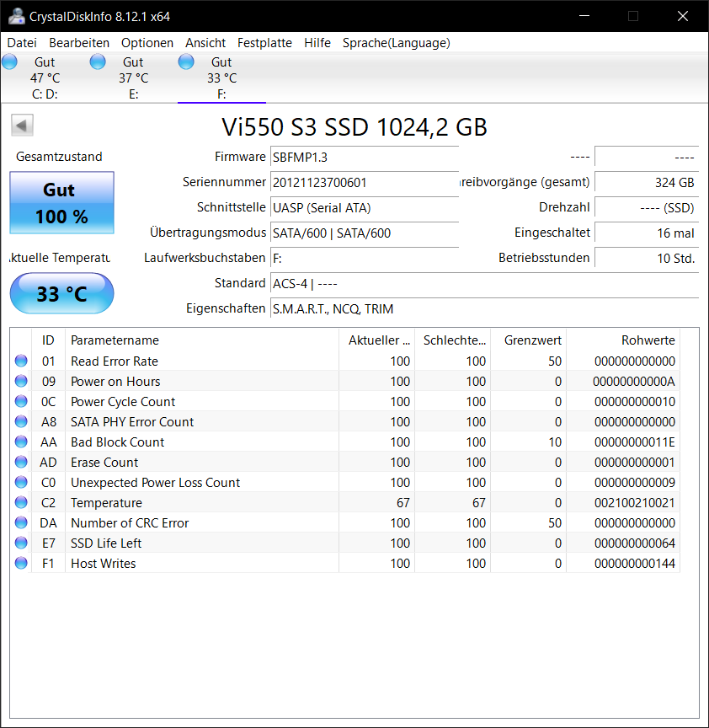Image resolution: width=709 pixels, height=728 pixels.
Task: Click status orb for Unexpected Power Loss Count
Action: point(21,483)
